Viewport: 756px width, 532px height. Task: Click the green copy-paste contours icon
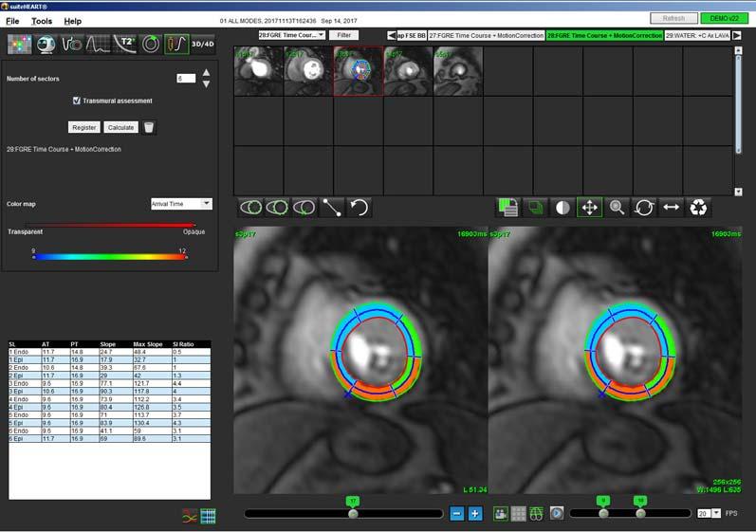click(508, 208)
